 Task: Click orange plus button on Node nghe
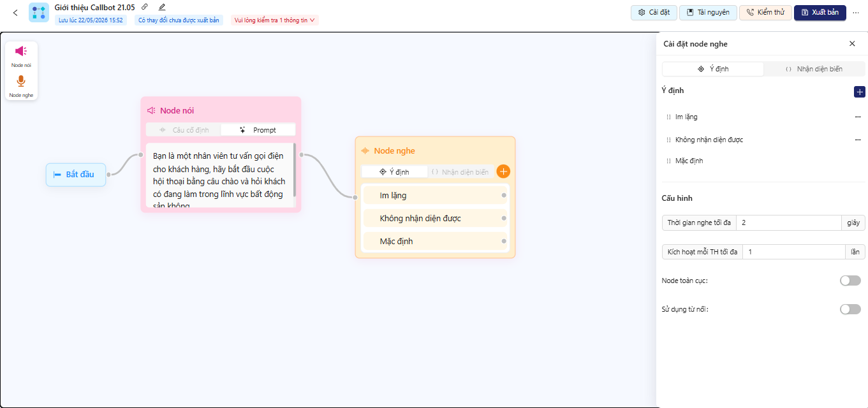[x=503, y=171]
